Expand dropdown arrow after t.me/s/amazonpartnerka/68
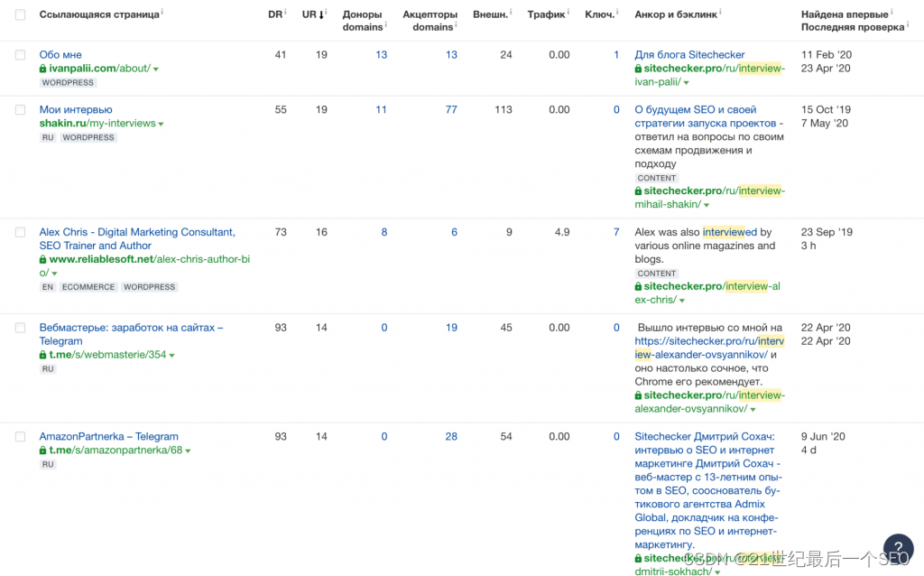Image resolution: width=924 pixels, height=576 pixels. [x=188, y=451]
